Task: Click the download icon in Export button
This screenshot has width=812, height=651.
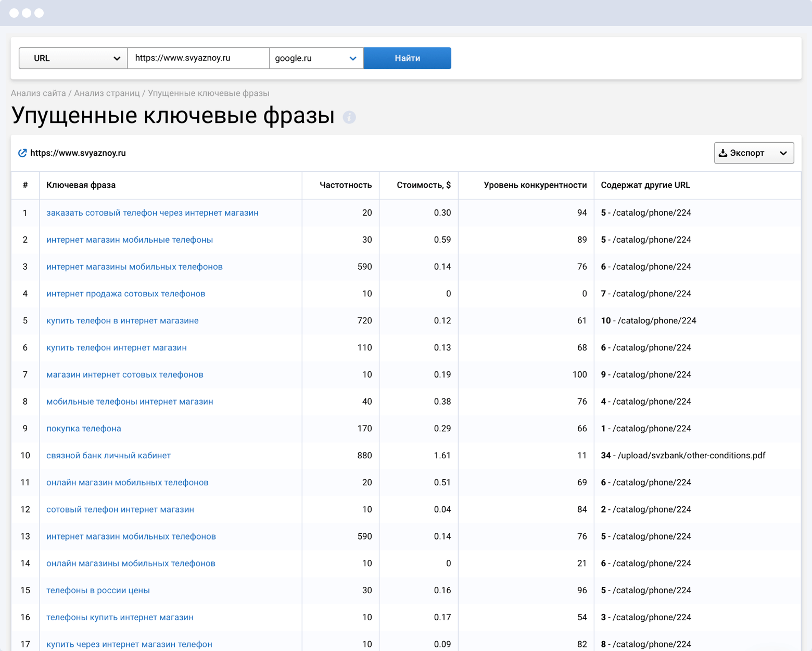Action: click(723, 153)
